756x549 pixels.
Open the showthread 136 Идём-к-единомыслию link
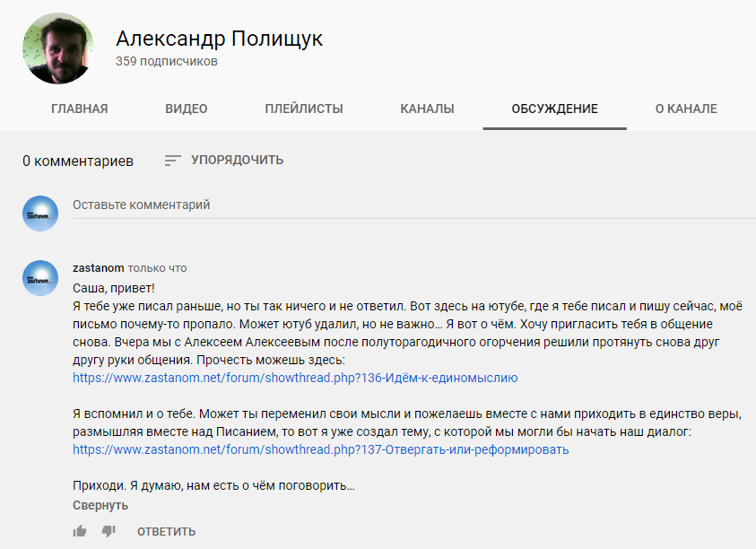pos(295,378)
